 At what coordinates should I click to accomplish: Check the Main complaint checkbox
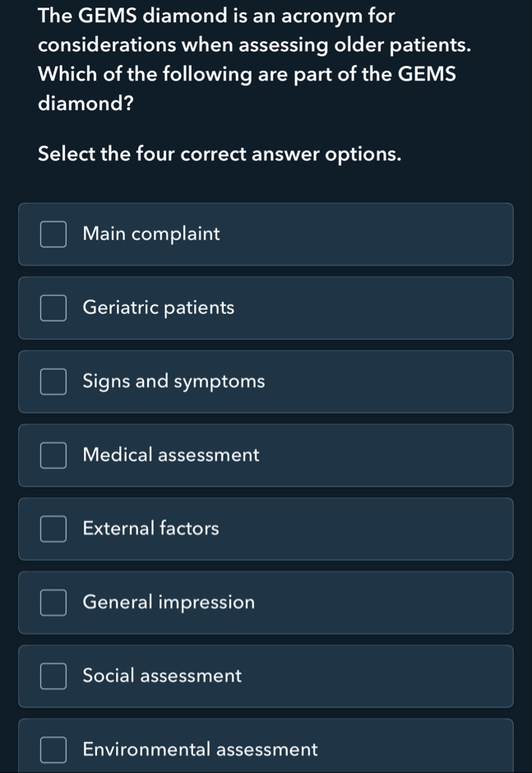click(x=53, y=234)
